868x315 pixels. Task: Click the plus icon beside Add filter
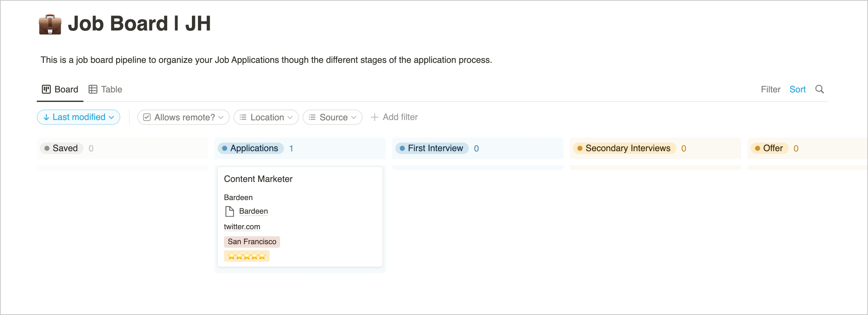[x=374, y=117]
